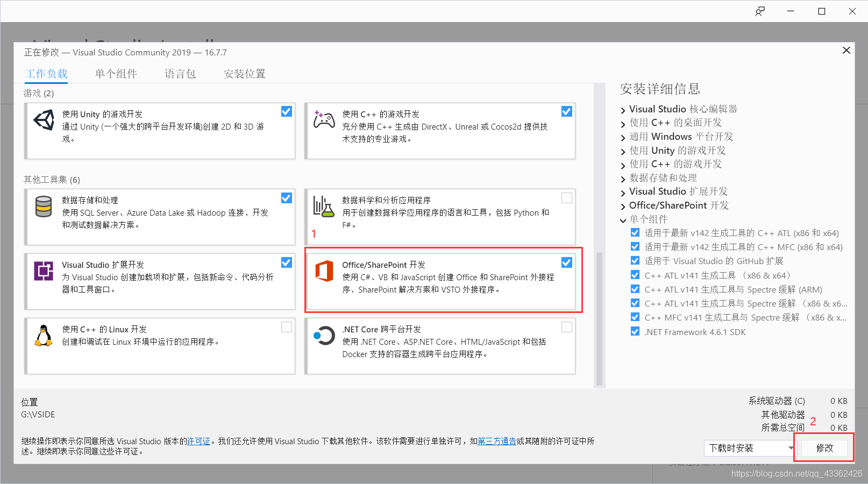868x484 pixels.
Task: Click the .NET Core cross-platform icon
Action: [x=324, y=336]
